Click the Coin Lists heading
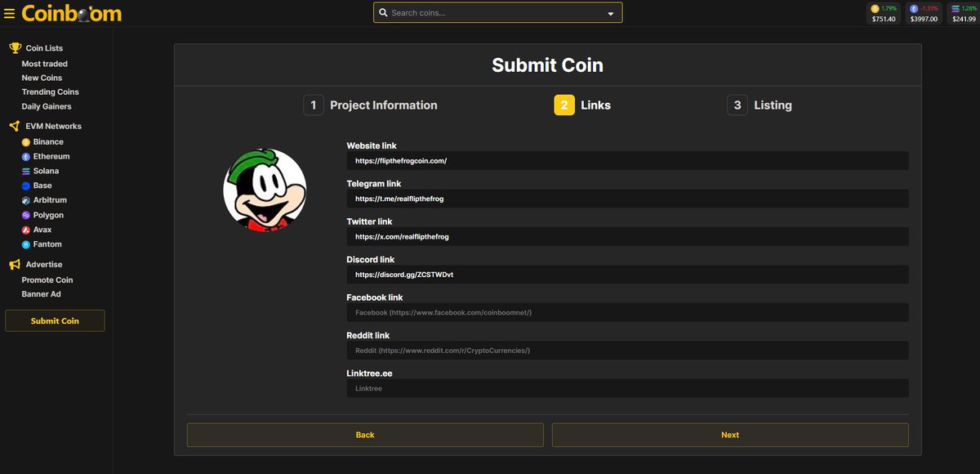This screenshot has width=980, height=474. coord(44,48)
